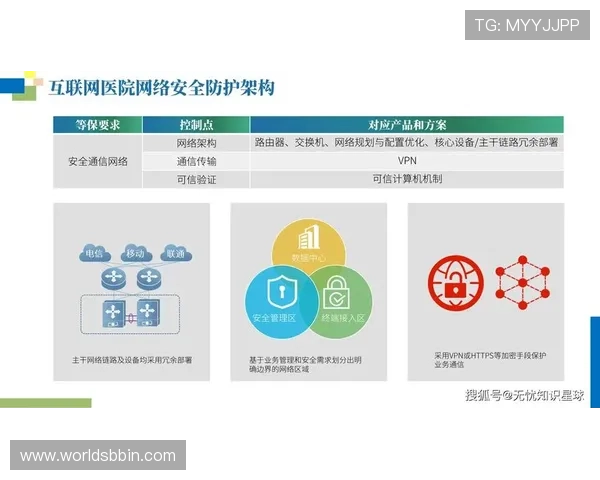Click the 数据中心 label
Image resolution: width=600 pixels, height=480 pixels.
click(309, 258)
